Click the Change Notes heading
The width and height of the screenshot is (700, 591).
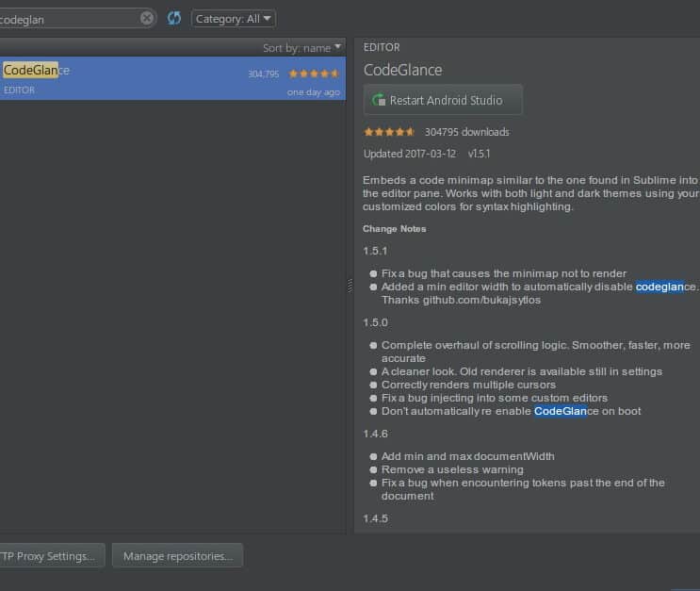pos(394,229)
